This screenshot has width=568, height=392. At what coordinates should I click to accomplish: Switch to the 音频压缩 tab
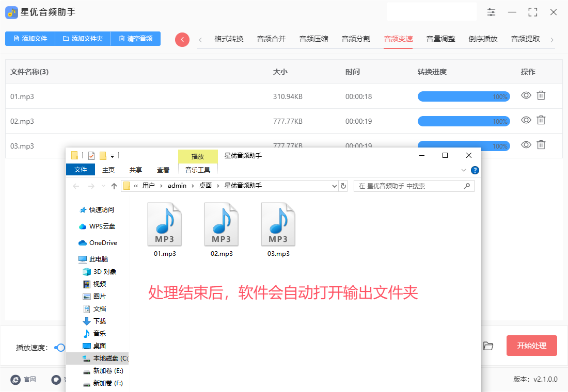click(x=314, y=39)
